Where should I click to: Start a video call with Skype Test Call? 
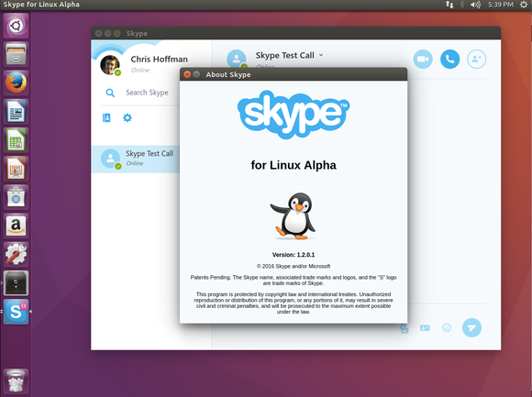click(x=423, y=59)
